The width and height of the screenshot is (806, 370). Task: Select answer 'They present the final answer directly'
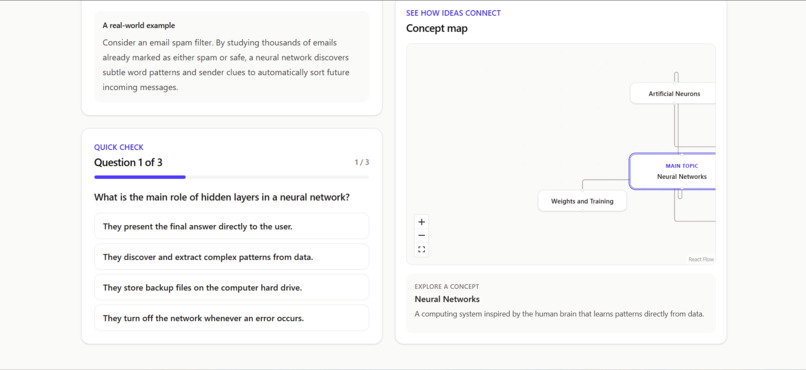[231, 226]
